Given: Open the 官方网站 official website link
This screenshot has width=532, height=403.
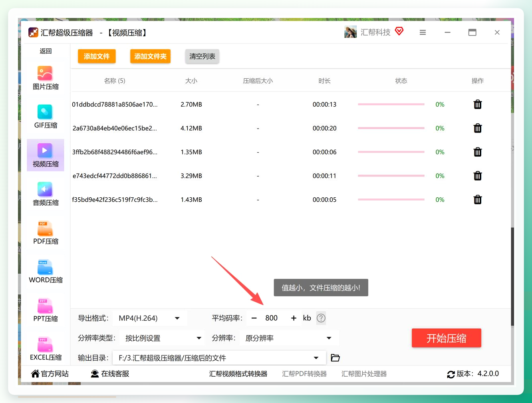Looking at the screenshot, I should point(50,374).
